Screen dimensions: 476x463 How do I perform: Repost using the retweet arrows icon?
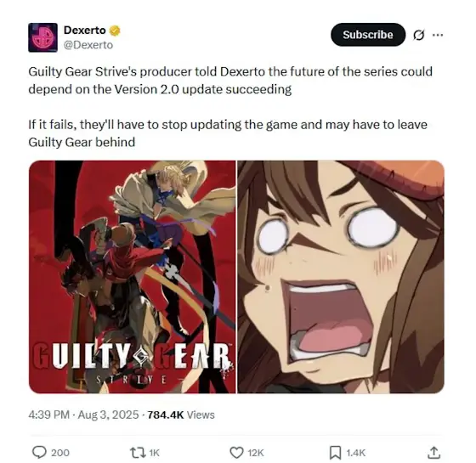(x=137, y=453)
